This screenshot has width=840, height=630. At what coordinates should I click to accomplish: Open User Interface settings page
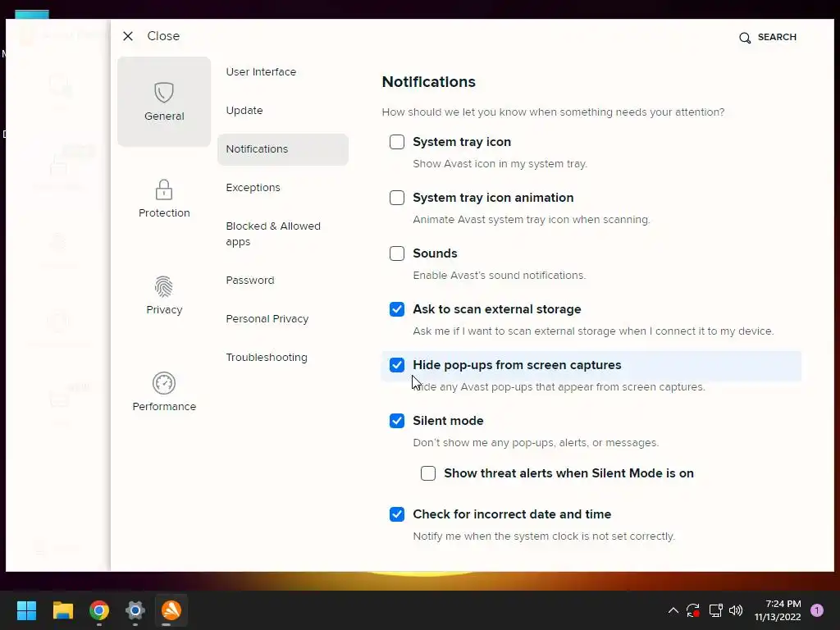(261, 72)
